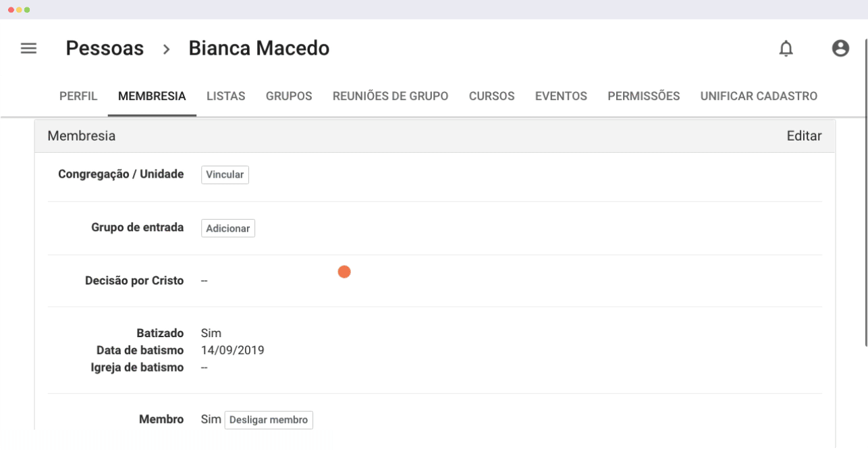The height and width of the screenshot is (450, 868).
Task: Open the EVENTOS tab
Action: coord(561,96)
